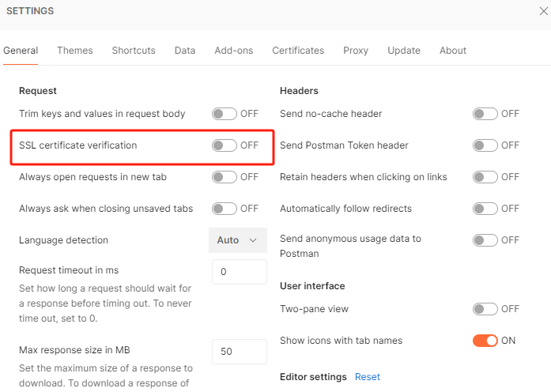Image resolution: width=551 pixels, height=392 pixels.
Task: Click the Request timeout in ms field
Action: (240, 272)
